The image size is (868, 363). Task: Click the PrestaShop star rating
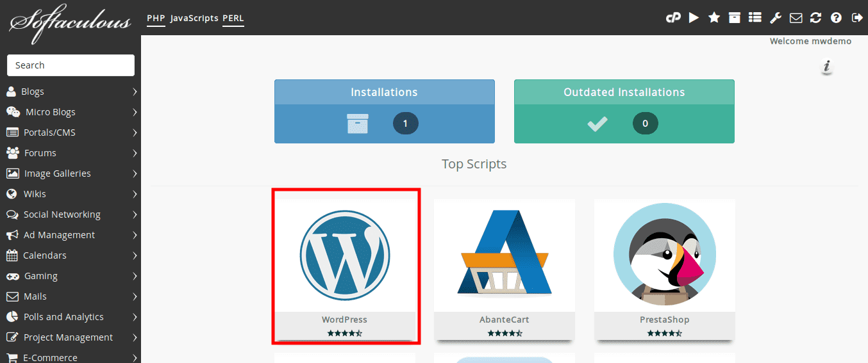665,333
